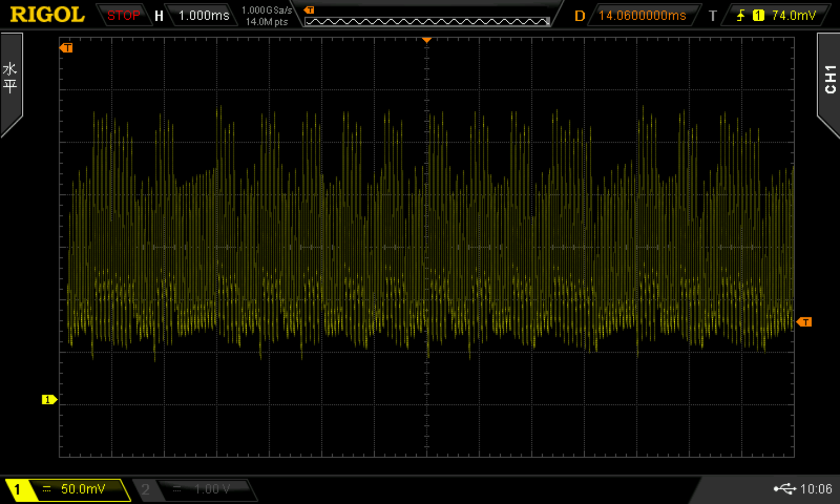The image size is (840, 504).
Task: Click the orange T marker at grid's top-left
Action: click(x=66, y=48)
